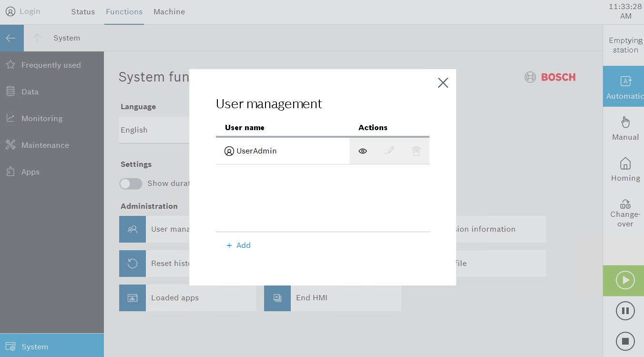Switch to the Status tab
Screen dimensions: 644x357
pyautogui.click(x=83, y=12)
